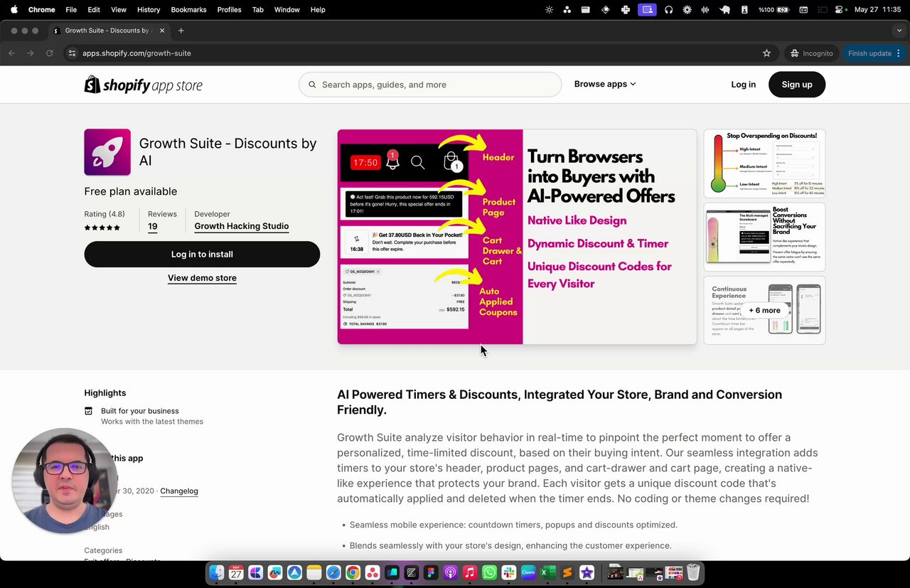Open the History menu

(149, 10)
